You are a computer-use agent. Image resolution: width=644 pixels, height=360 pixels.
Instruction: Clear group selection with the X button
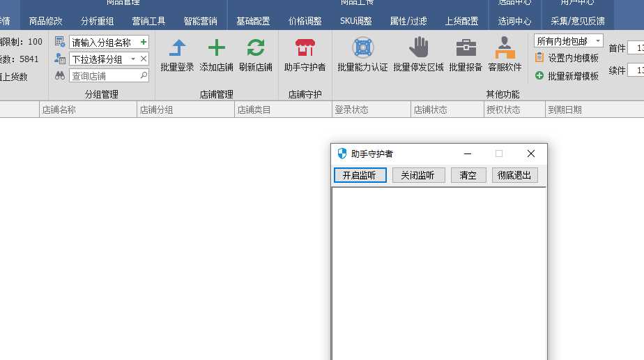pyautogui.click(x=144, y=59)
